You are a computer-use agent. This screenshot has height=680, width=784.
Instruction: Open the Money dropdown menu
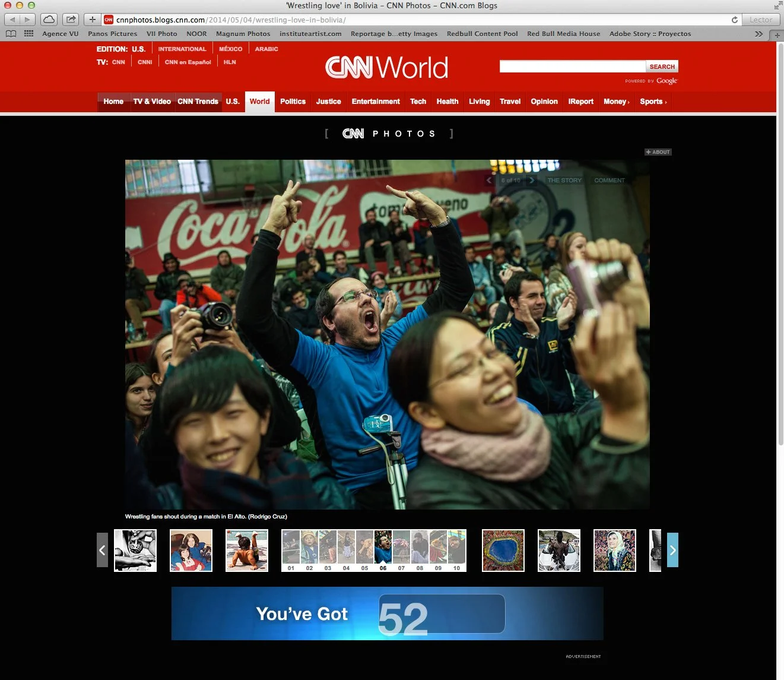click(x=616, y=102)
